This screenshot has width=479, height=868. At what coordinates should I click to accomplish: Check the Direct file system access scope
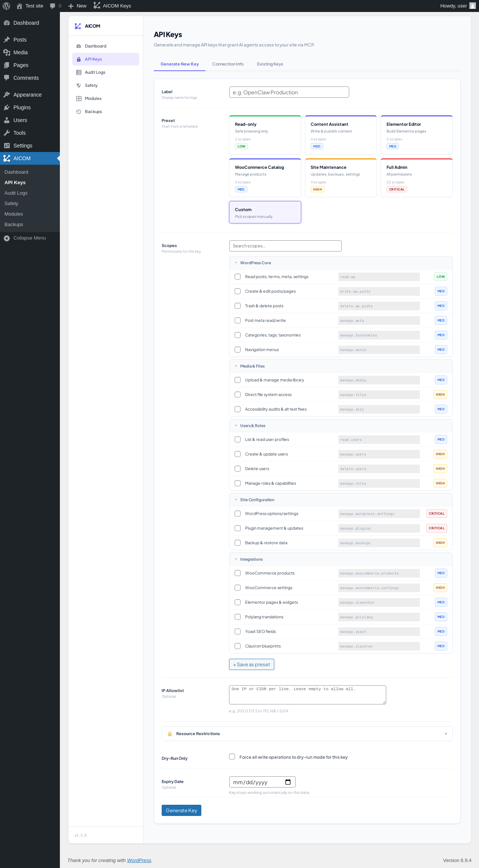[238, 395]
